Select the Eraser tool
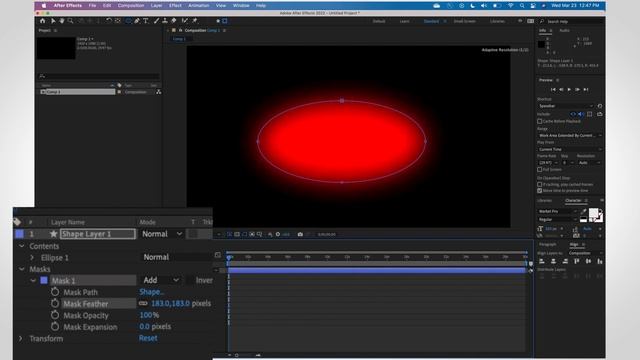The height and width of the screenshot is (360, 640). (x=174, y=21)
